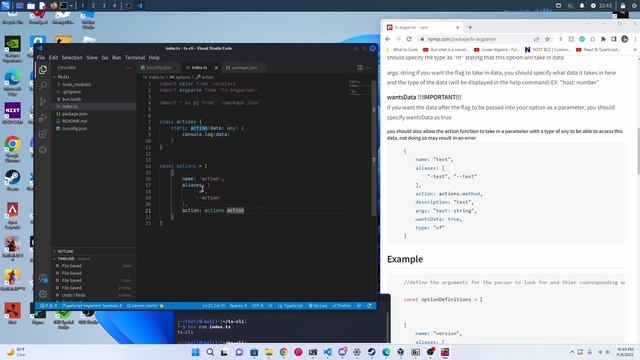Click the Spaces: 4 indentation status item

(x=238, y=306)
